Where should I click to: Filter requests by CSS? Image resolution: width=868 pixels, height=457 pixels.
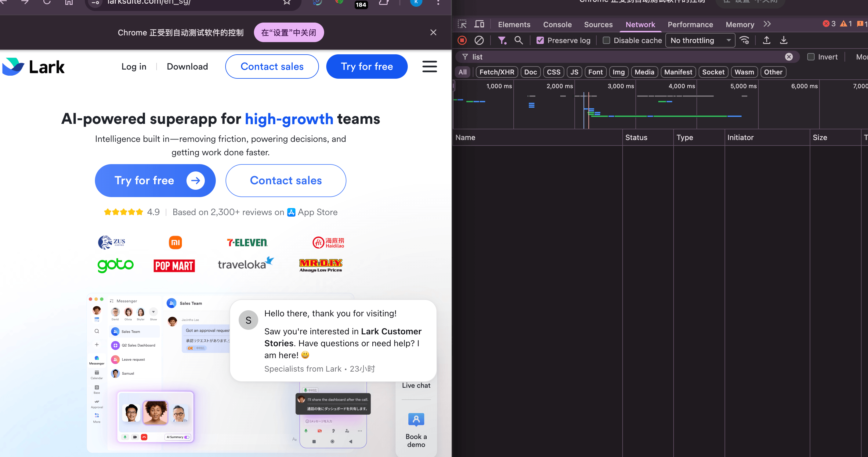[x=553, y=72]
